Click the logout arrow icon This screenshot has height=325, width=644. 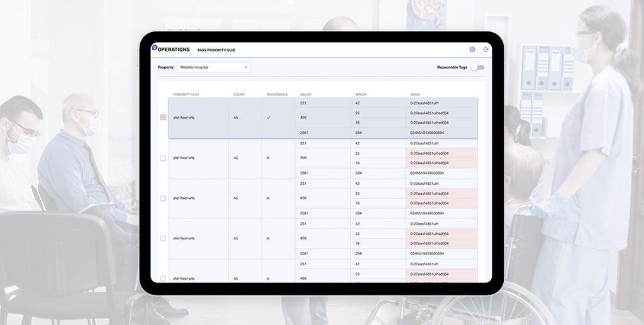click(x=486, y=49)
